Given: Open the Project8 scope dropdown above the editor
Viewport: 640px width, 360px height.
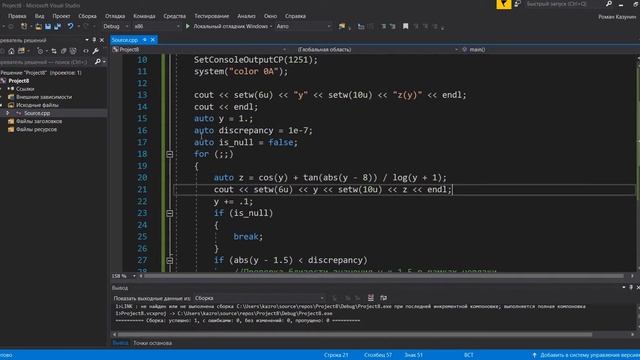Looking at the screenshot, I should pos(199,49).
